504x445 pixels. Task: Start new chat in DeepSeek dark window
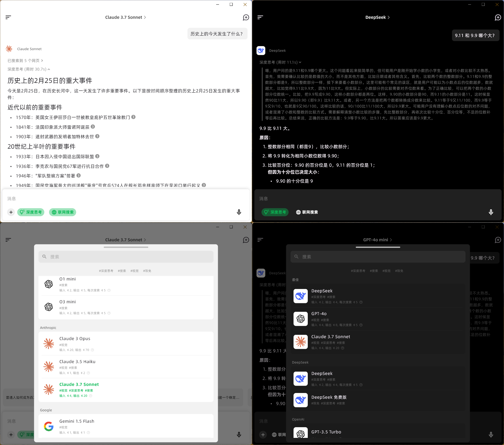click(x=498, y=17)
